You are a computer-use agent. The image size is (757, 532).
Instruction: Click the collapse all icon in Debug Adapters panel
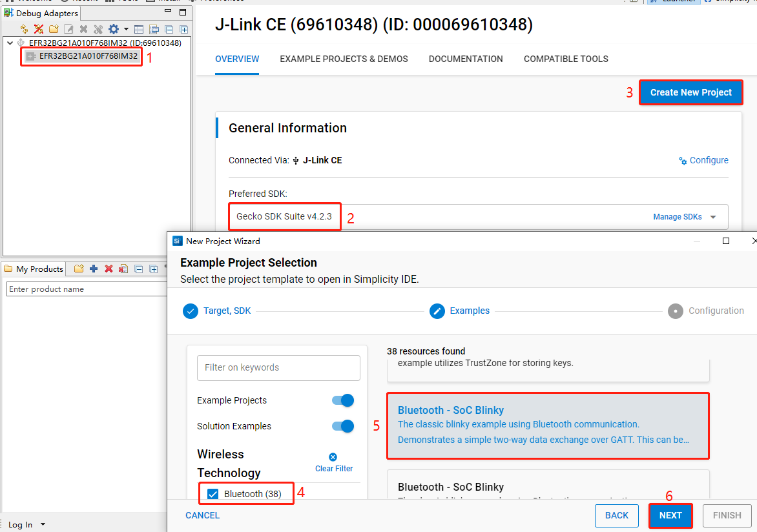[x=169, y=29]
